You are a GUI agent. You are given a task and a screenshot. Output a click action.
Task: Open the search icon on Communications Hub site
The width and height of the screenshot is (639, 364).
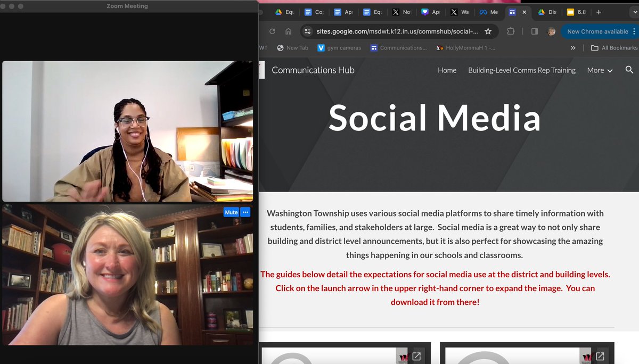pyautogui.click(x=629, y=70)
